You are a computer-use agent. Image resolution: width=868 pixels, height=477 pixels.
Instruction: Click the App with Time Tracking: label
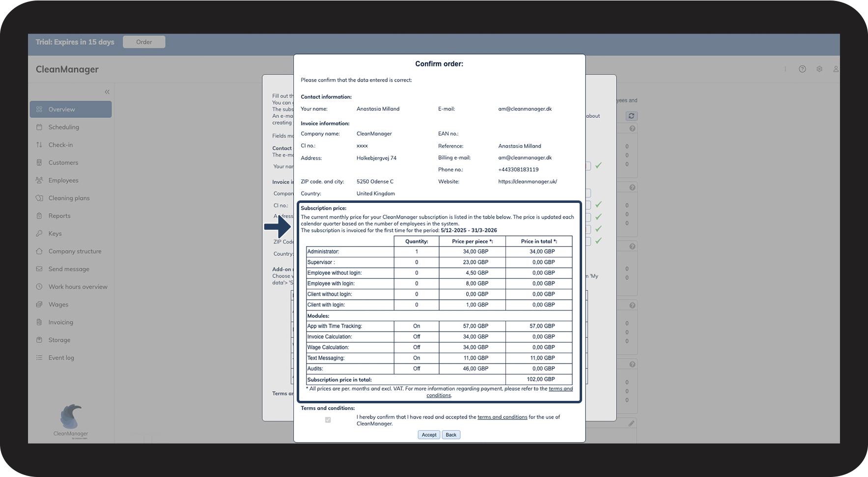pos(335,326)
